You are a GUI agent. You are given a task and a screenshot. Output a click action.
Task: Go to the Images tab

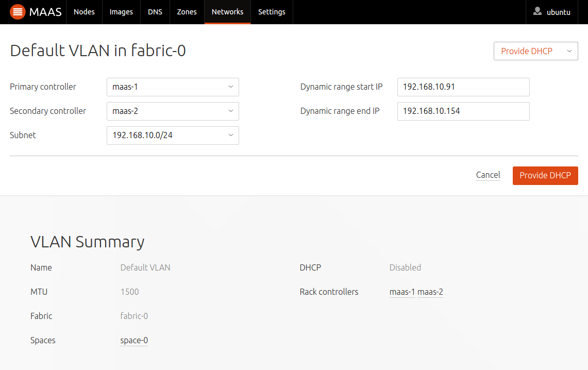(121, 12)
